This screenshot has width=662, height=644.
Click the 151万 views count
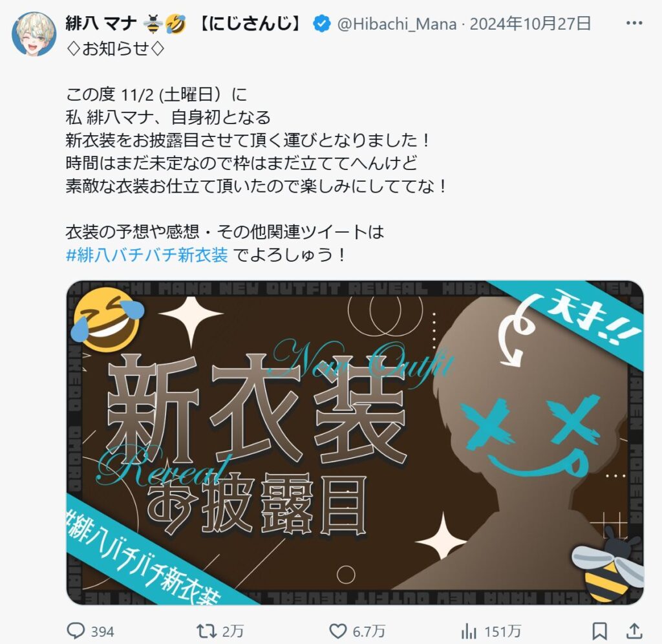coord(502,631)
